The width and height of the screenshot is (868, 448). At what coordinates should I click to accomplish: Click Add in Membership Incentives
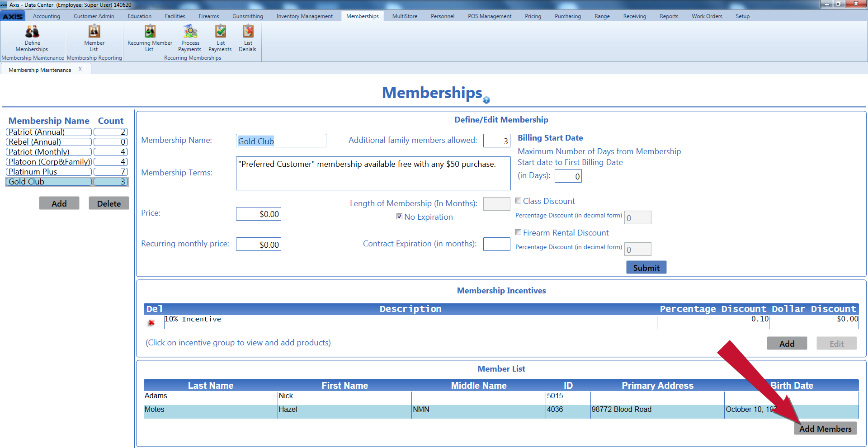787,344
